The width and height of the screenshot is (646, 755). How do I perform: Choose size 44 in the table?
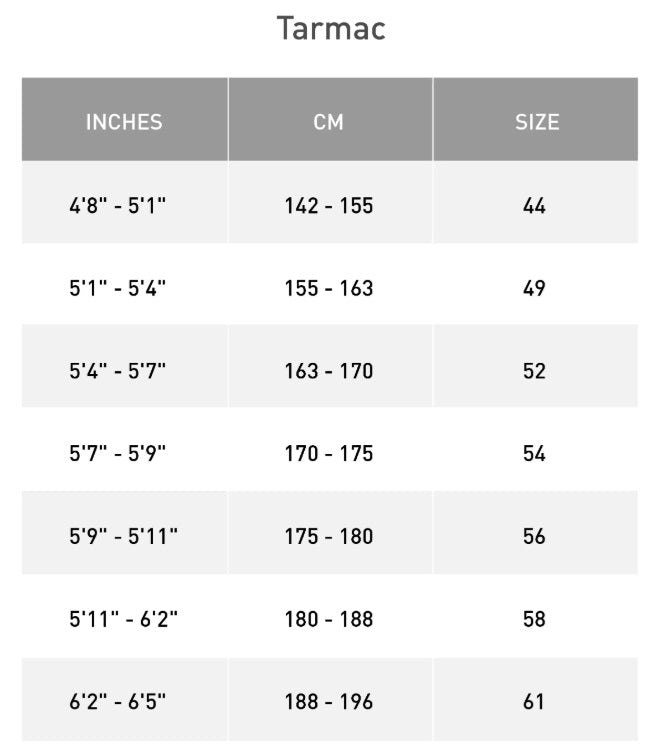tap(534, 206)
